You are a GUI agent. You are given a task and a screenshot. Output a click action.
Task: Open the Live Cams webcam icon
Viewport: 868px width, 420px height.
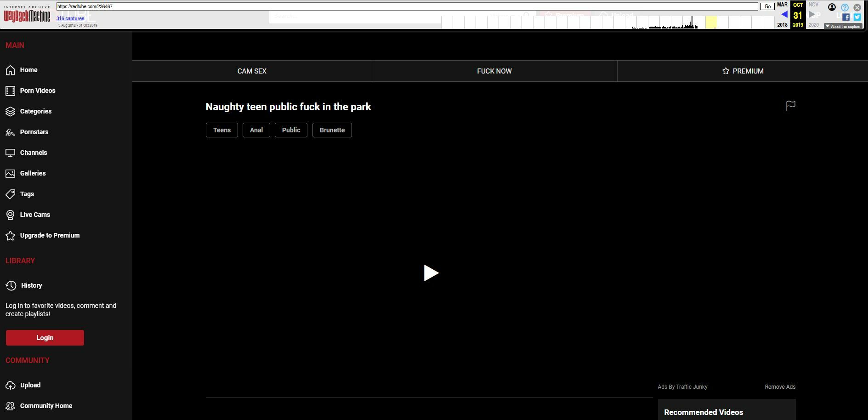coord(11,215)
